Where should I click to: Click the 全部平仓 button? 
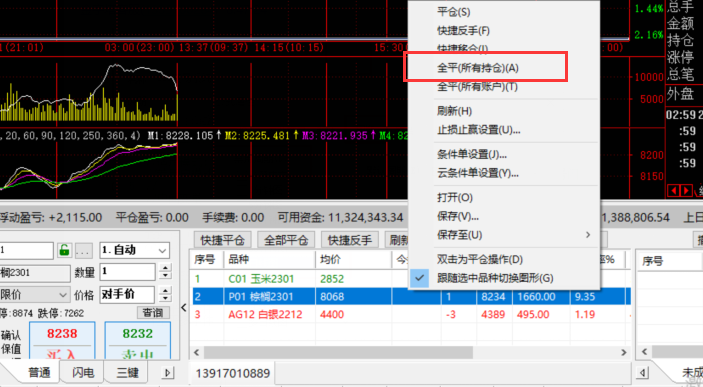pos(286,240)
